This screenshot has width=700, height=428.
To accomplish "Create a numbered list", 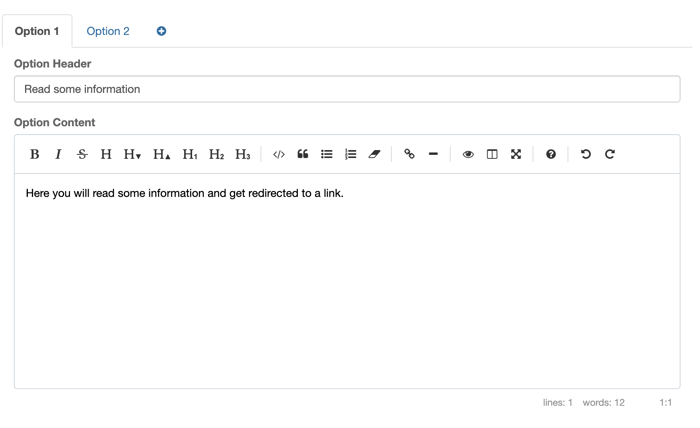I will pyautogui.click(x=351, y=154).
